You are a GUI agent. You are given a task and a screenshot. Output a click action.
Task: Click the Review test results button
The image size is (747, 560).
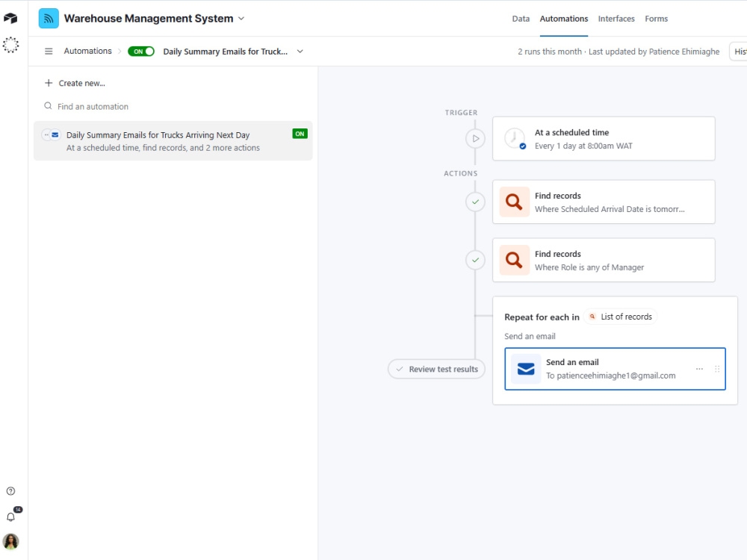click(436, 369)
